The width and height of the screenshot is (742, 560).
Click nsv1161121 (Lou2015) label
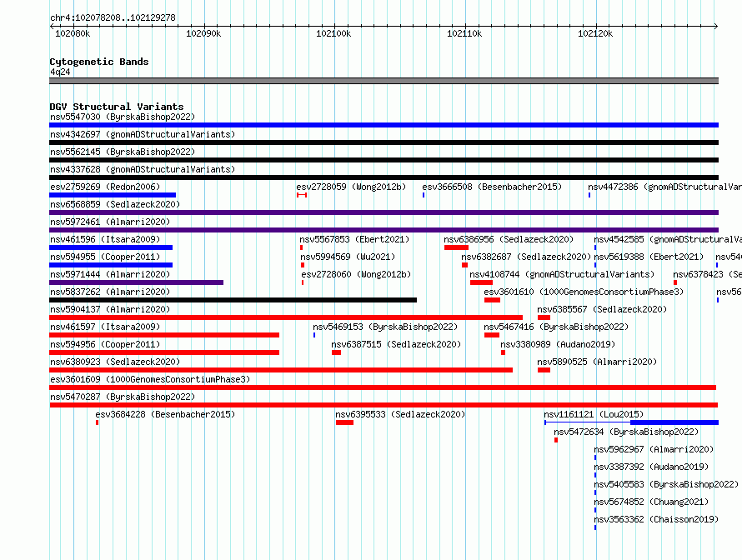point(594,414)
